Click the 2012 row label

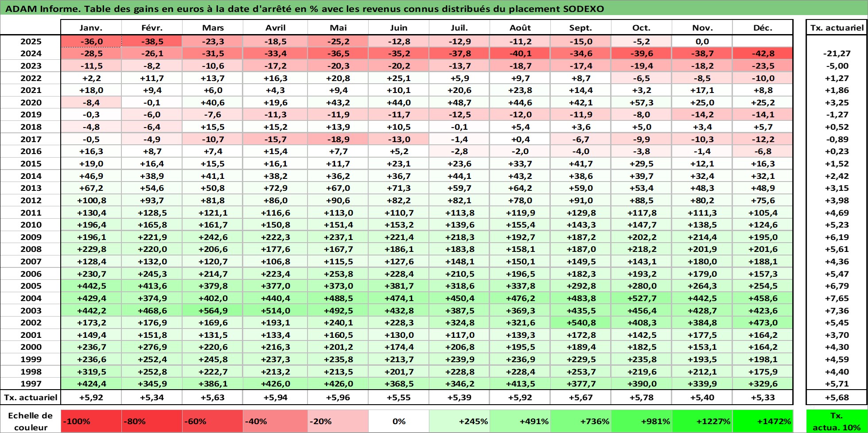point(31,200)
